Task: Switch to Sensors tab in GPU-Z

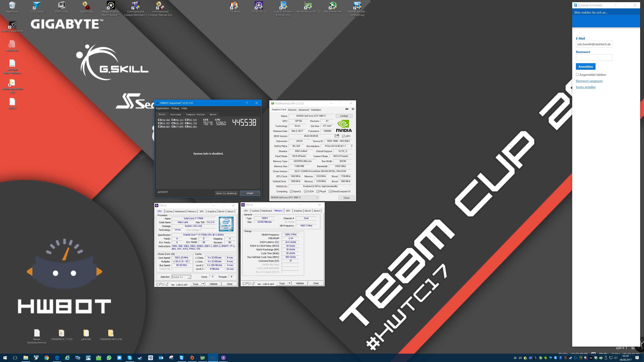Action: (292, 110)
